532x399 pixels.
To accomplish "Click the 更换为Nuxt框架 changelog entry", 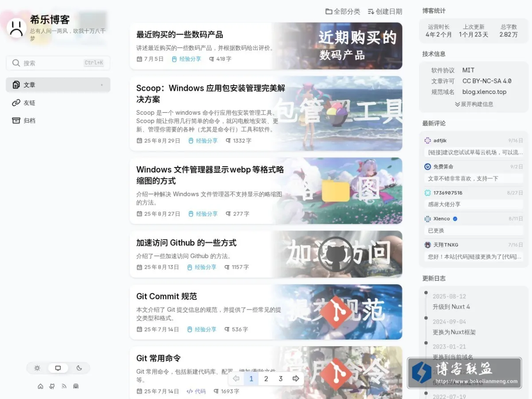I will (x=454, y=332).
